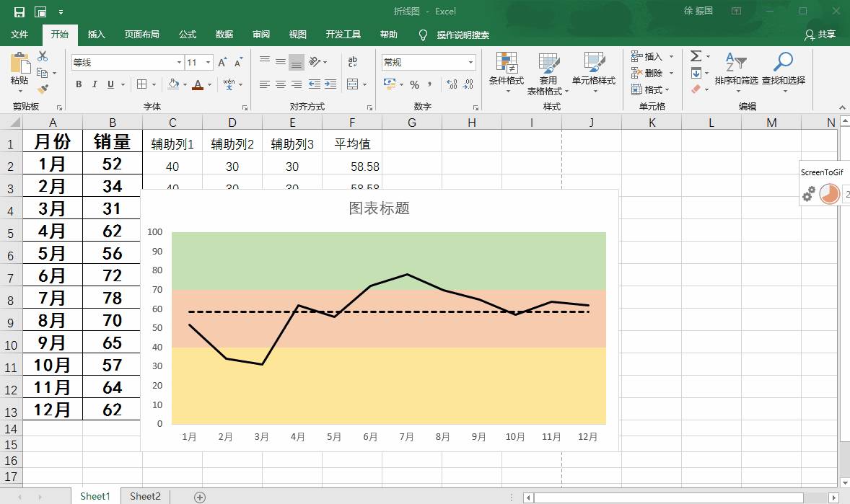
Task: Click the AutoSum sigma icon
Action: click(696, 56)
